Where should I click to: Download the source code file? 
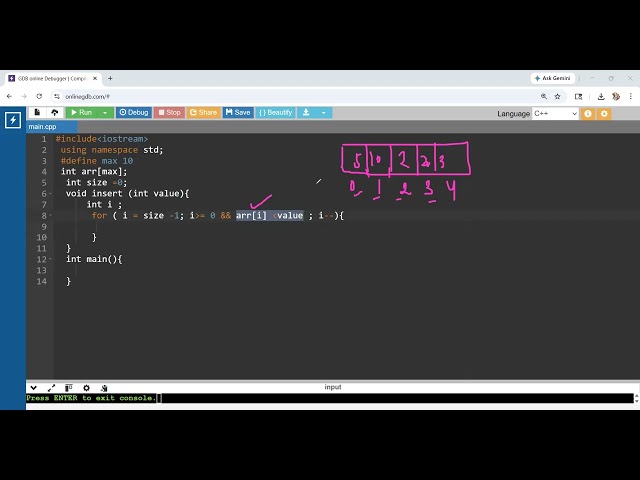tap(306, 112)
